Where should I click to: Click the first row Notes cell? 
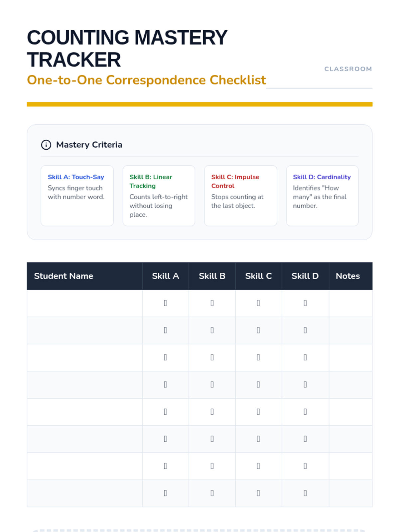click(351, 303)
